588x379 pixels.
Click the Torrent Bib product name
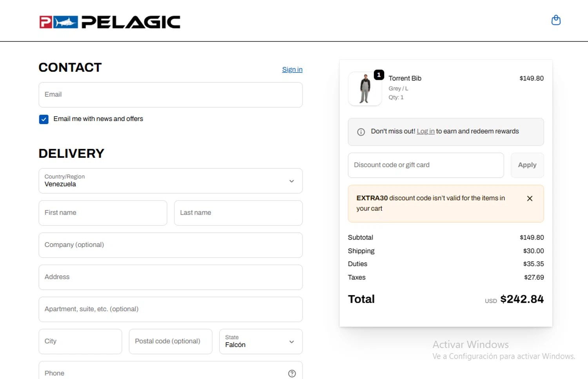pos(405,78)
